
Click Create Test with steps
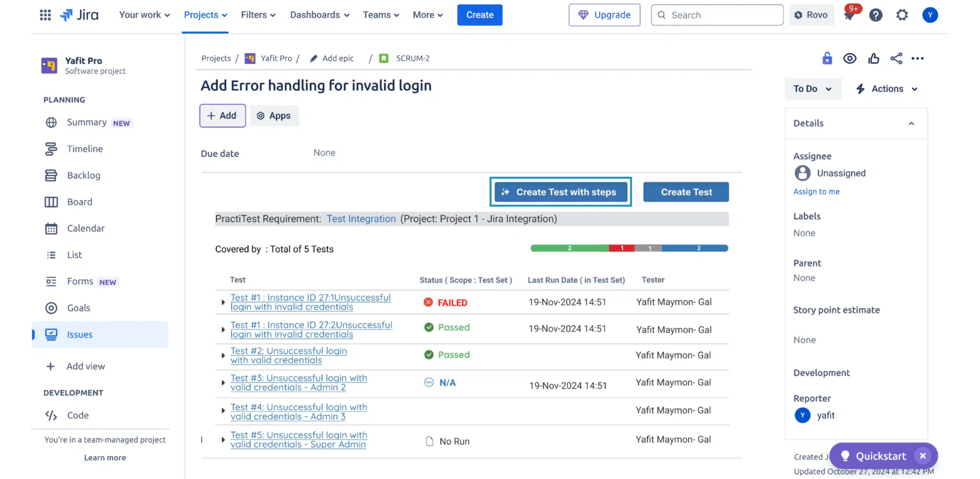560,192
